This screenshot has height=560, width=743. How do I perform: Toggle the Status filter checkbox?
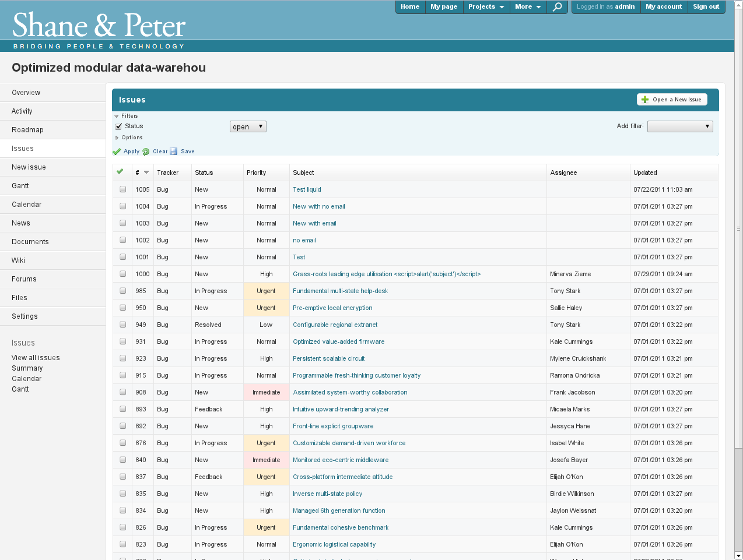(119, 126)
